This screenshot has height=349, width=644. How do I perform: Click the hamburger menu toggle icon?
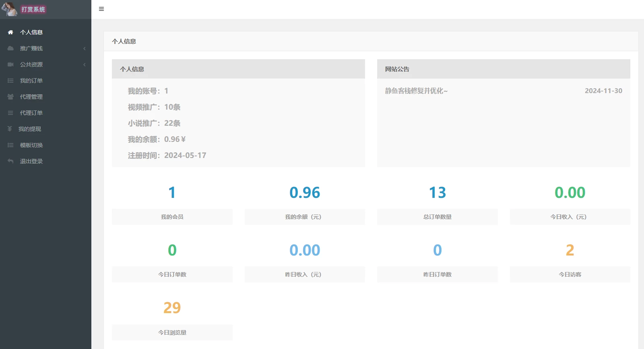101,9
